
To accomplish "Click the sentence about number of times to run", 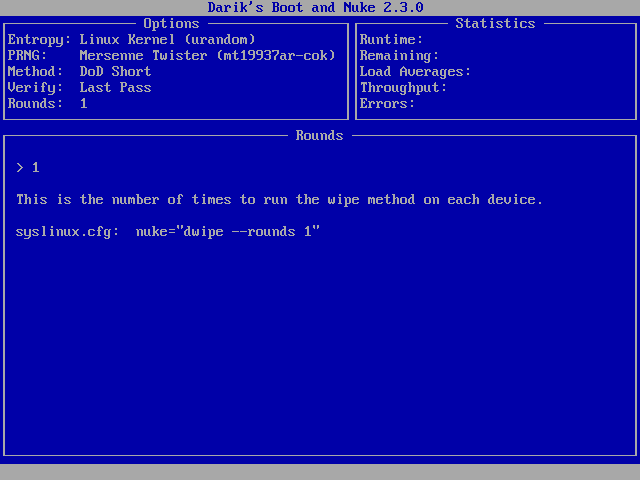I will (x=280, y=200).
